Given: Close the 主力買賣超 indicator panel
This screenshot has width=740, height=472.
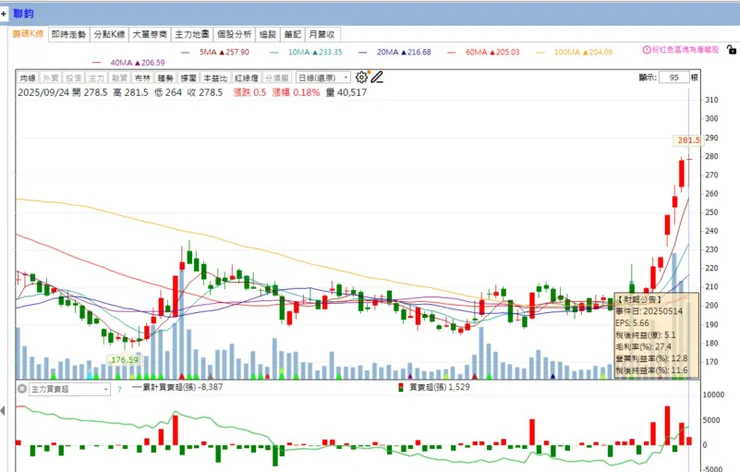Looking at the screenshot, I should pos(22,389).
